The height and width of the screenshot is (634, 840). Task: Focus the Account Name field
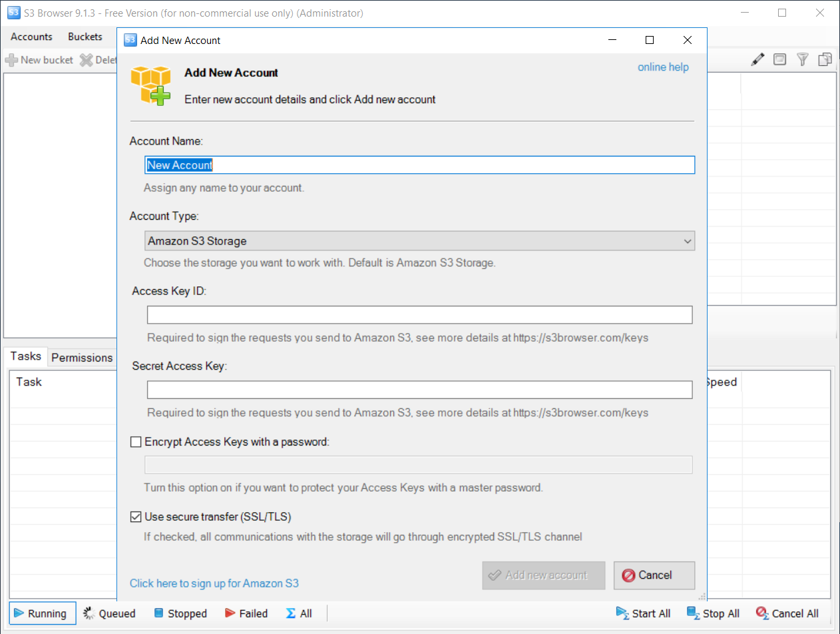[x=419, y=165]
